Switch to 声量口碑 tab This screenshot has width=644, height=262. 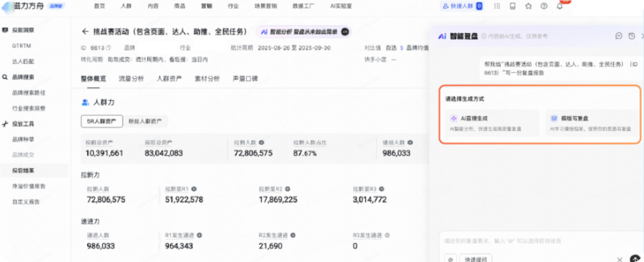point(245,79)
